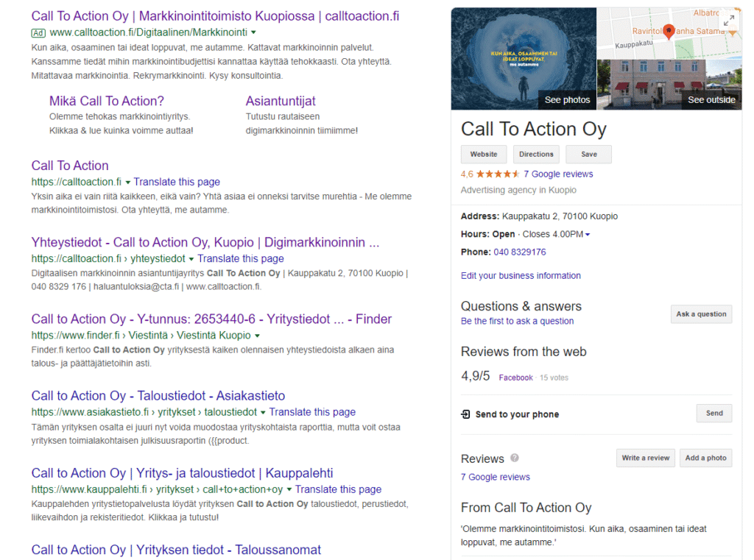754x560 pixels.
Task: Open the Call To Action organic result title
Action: (70, 166)
